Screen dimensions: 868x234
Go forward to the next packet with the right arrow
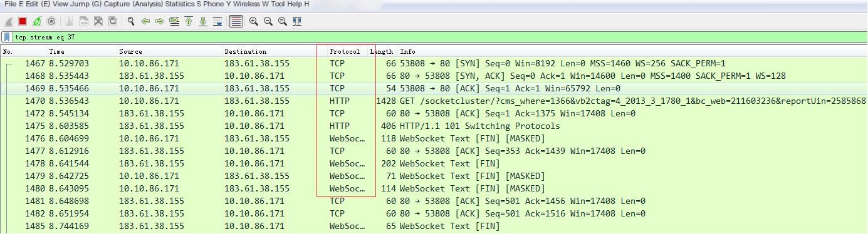point(160,21)
